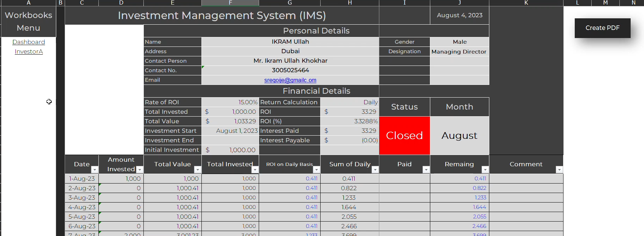Click contact number 3005025464
Image resolution: width=644 pixels, height=236 pixels.
pos(290,70)
